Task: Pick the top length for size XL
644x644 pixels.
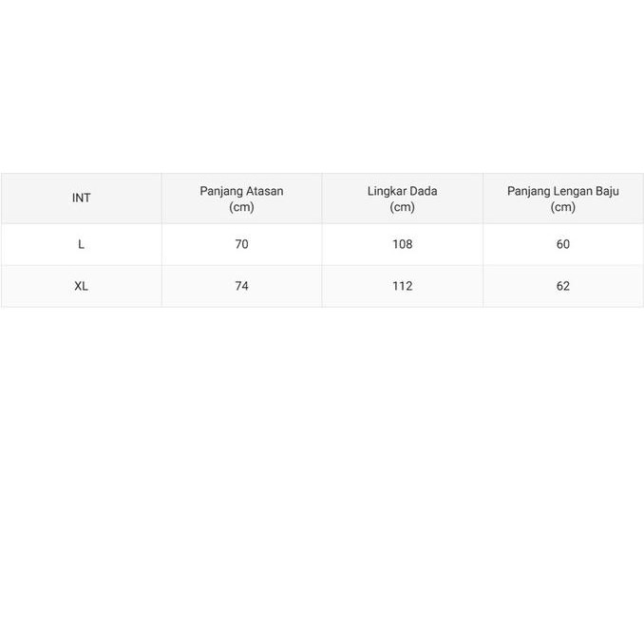Action: tap(241, 286)
